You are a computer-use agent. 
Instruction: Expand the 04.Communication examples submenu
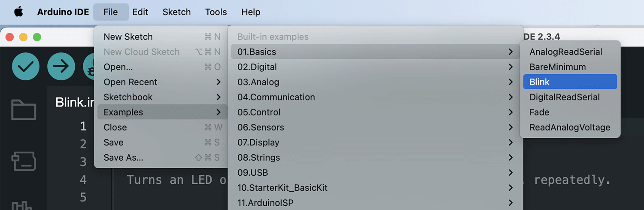point(375,97)
